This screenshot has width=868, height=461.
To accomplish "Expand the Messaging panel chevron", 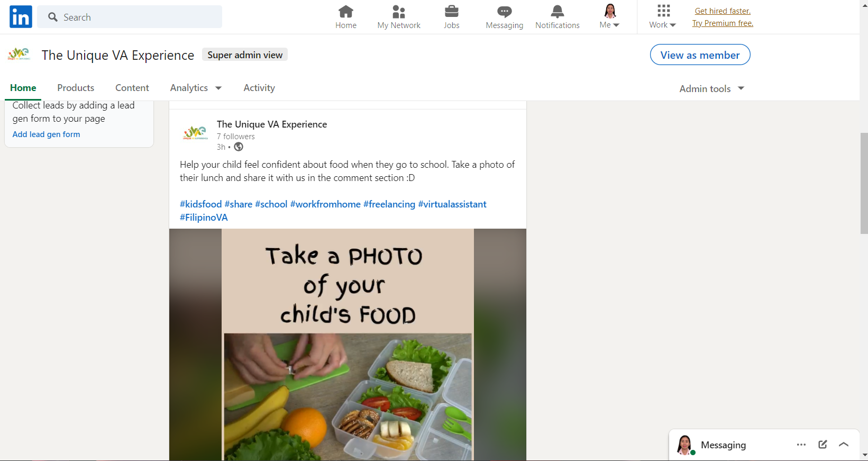I will 844,445.
